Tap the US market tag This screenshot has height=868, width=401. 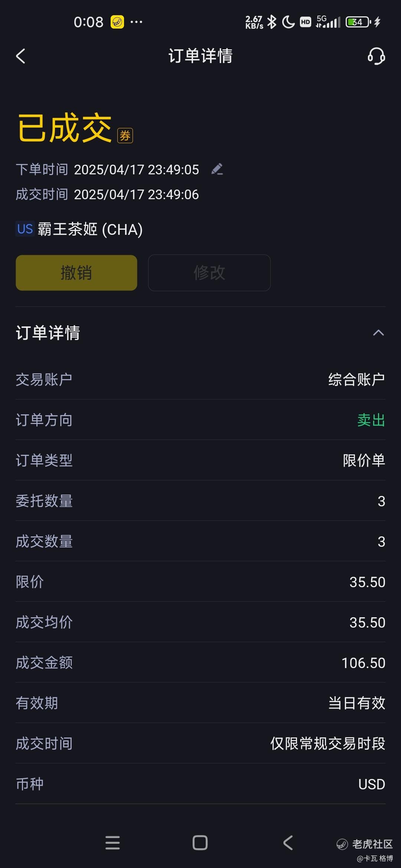(25, 229)
